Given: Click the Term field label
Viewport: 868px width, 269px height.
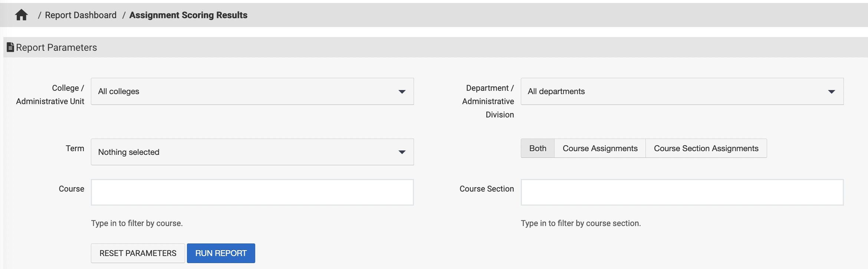Looking at the screenshot, I should click(75, 148).
